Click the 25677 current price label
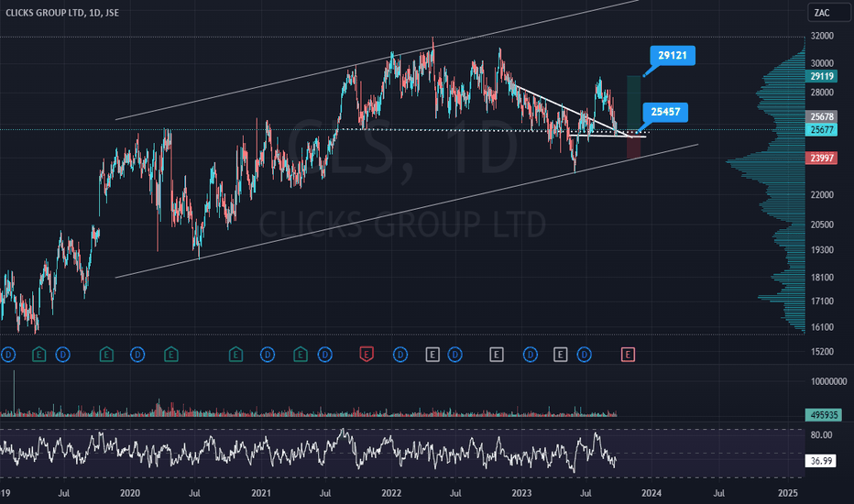The width and height of the screenshot is (854, 504). pos(821,130)
